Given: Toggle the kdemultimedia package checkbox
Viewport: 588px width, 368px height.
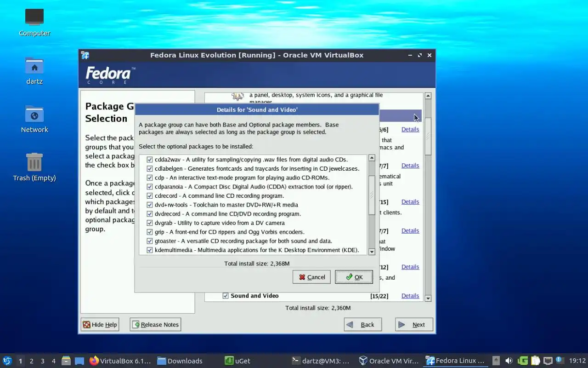Looking at the screenshot, I should [149, 250].
